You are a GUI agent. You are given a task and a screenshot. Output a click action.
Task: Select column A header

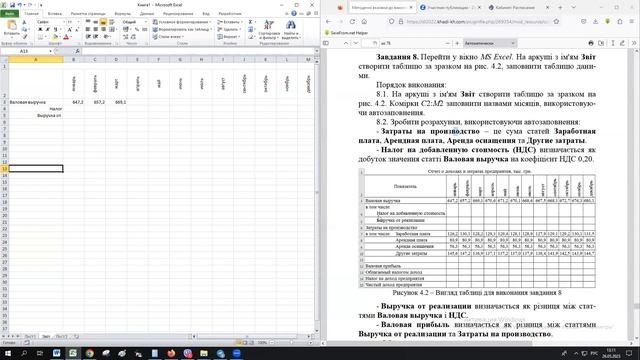coord(36,60)
